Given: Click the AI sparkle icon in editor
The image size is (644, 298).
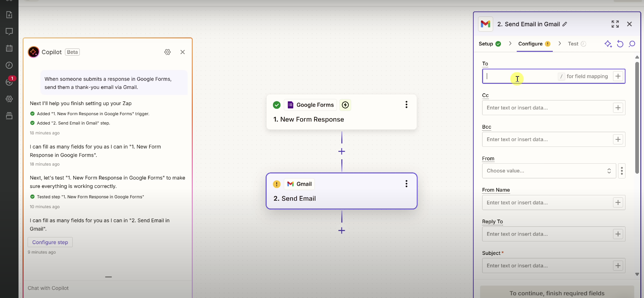Looking at the screenshot, I should (608, 44).
